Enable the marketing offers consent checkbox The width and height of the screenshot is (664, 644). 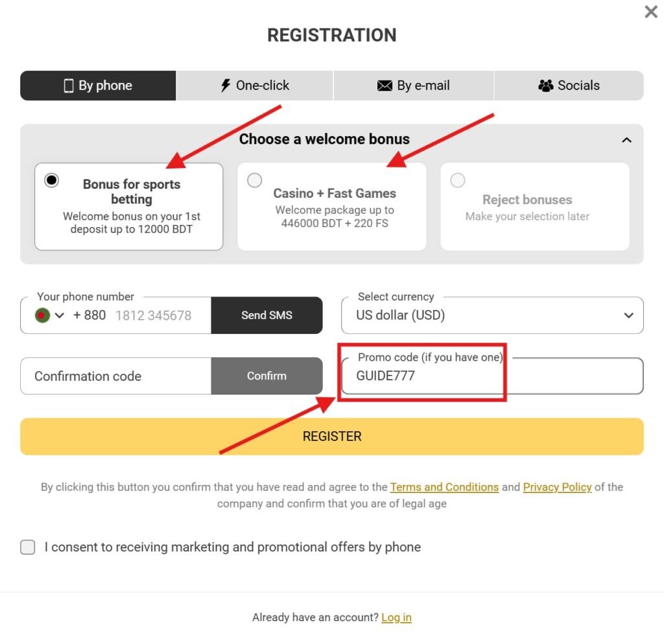coord(27,547)
